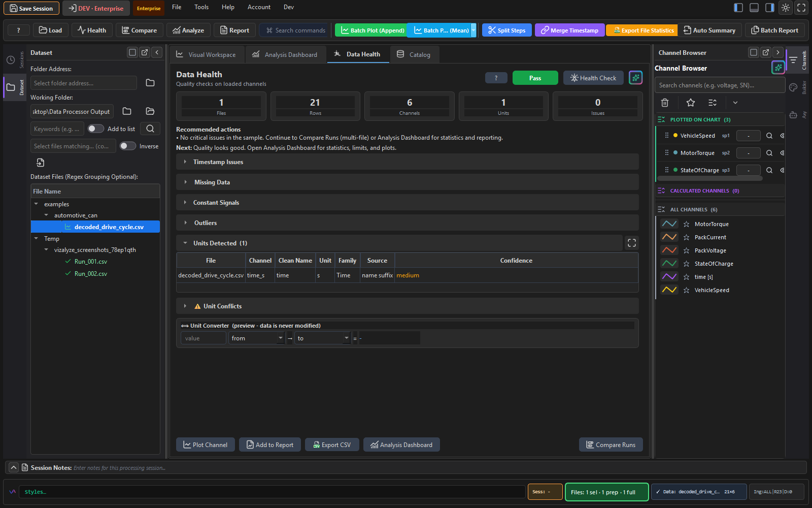812x508 pixels.
Task: Click VehicleSpeed yellow color dot
Action: (675, 136)
